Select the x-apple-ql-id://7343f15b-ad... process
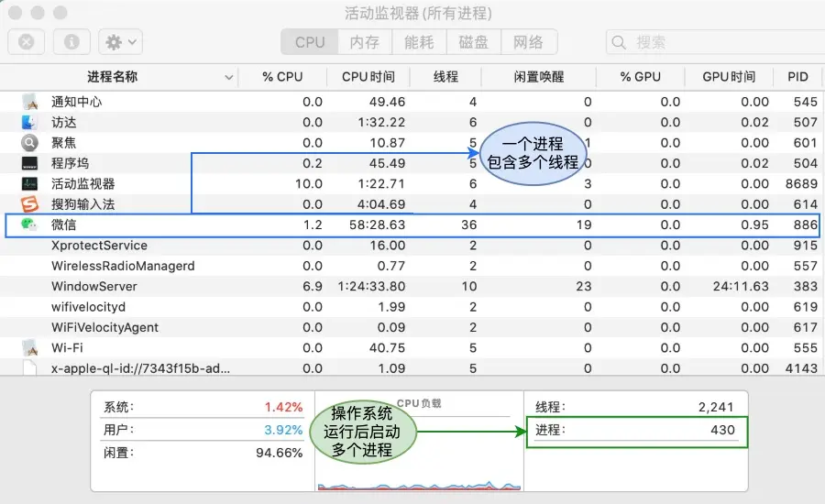This screenshot has height=504, width=825. [x=140, y=368]
